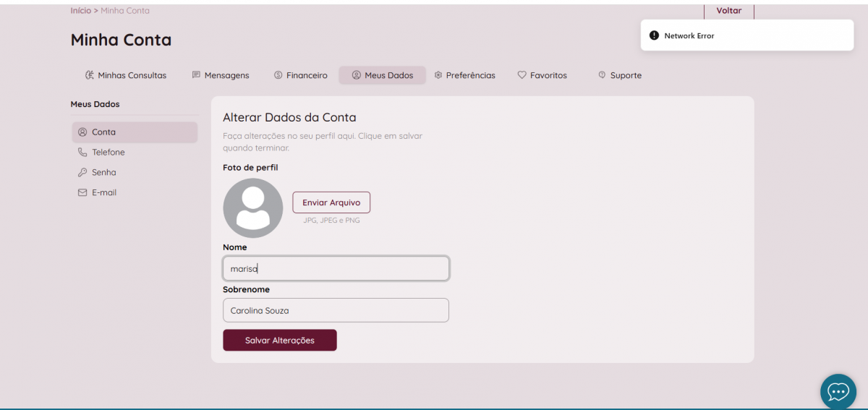The width and height of the screenshot is (868, 410).
Task: Click the envelope icon beside E-mail
Action: click(82, 193)
